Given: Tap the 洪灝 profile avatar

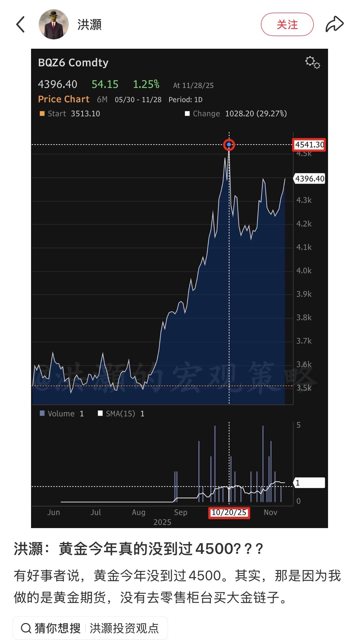Looking at the screenshot, I should point(53,24).
